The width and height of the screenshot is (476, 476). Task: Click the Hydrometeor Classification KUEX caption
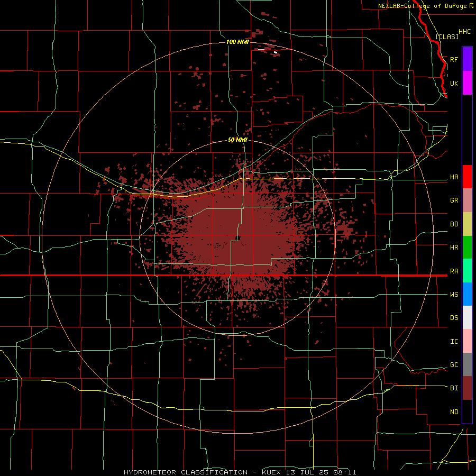(x=240, y=472)
